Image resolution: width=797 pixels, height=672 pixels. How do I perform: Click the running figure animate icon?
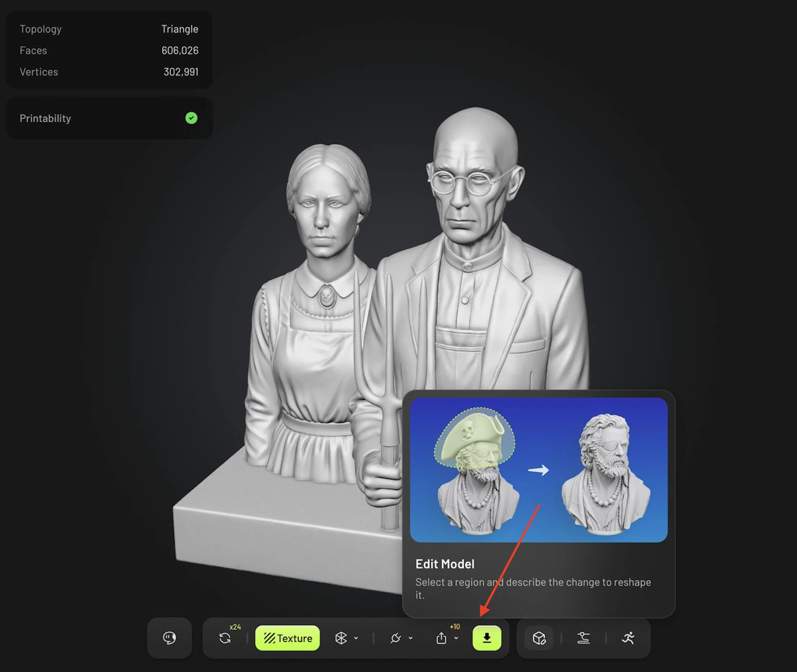(628, 638)
